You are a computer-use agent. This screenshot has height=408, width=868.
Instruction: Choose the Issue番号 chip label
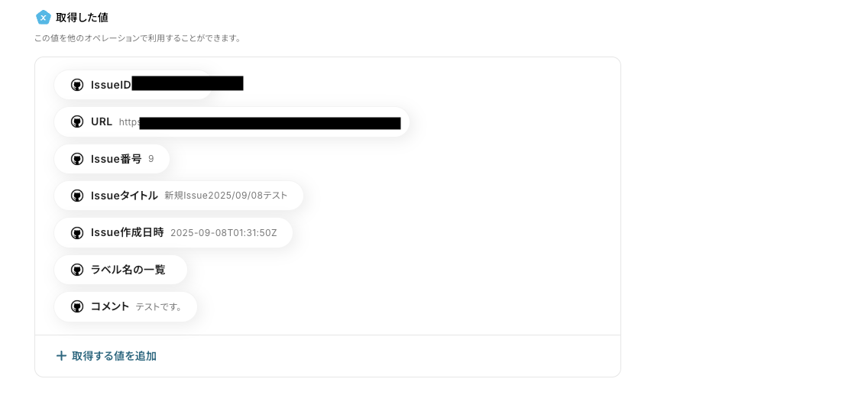(116, 159)
